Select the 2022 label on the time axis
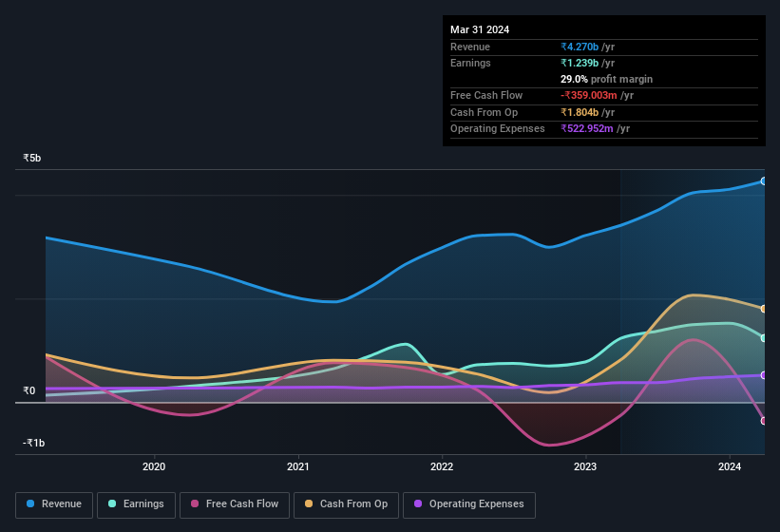 pyautogui.click(x=442, y=466)
